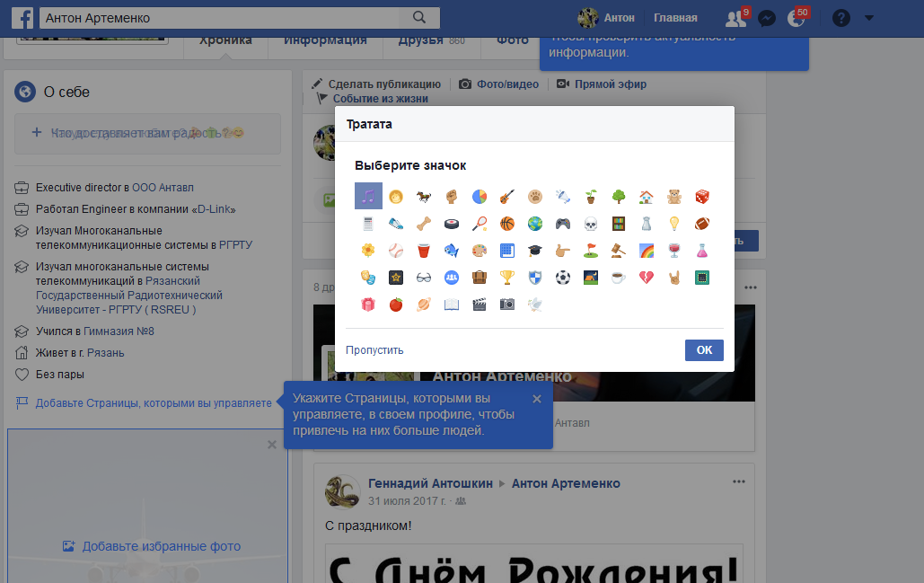
Task: Choose the trophy icon
Action: click(506, 278)
